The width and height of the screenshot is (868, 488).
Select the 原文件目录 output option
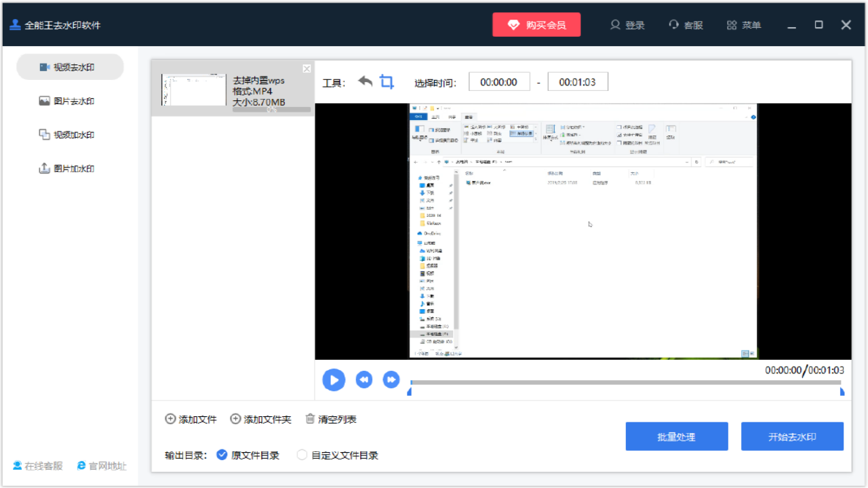(x=222, y=455)
